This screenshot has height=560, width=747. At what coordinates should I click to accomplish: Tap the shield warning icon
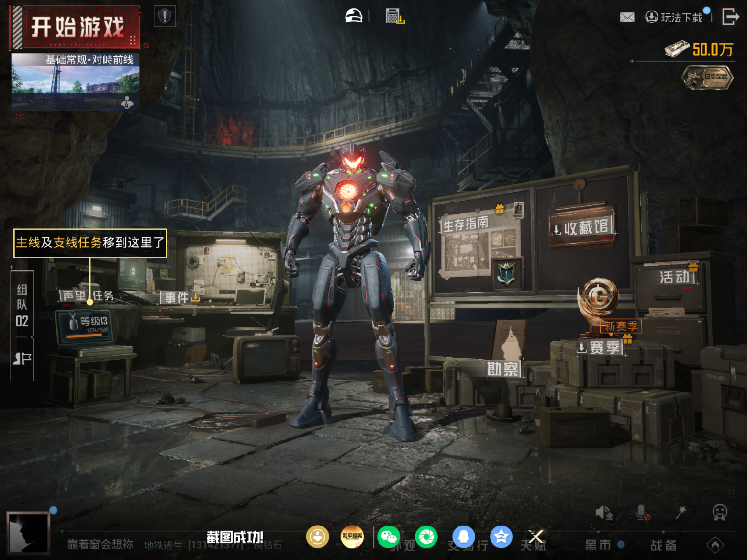tap(165, 16)
